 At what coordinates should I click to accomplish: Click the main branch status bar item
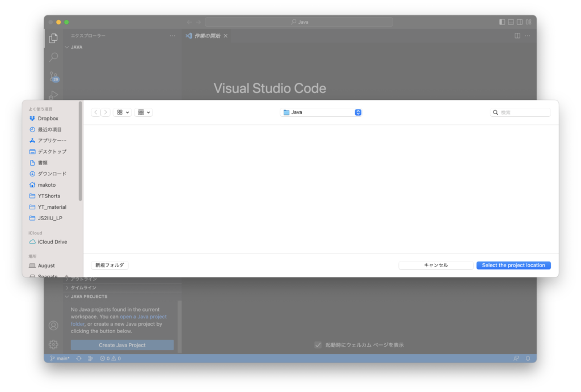coord(60,359)
